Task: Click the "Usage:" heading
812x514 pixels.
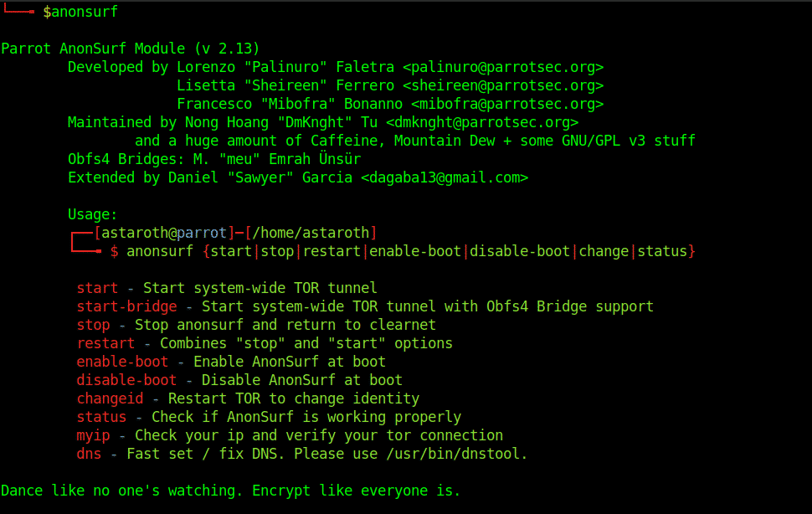Action: 93,214
